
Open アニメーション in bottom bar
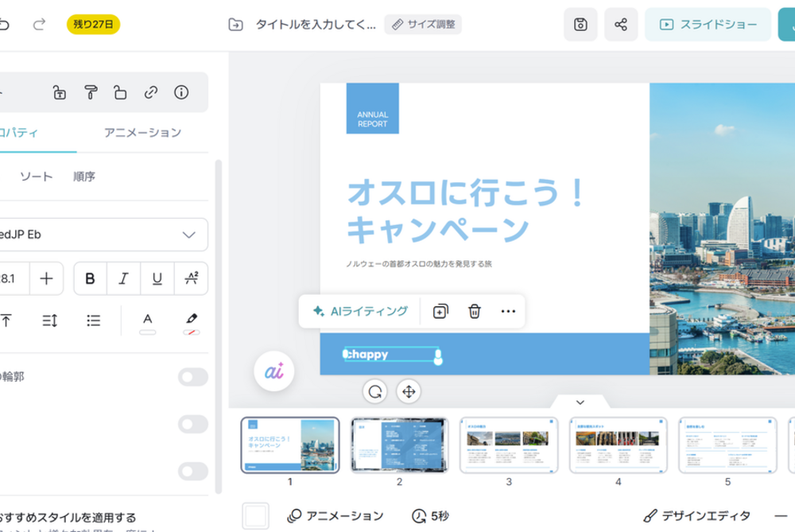(x=335, y=516)
